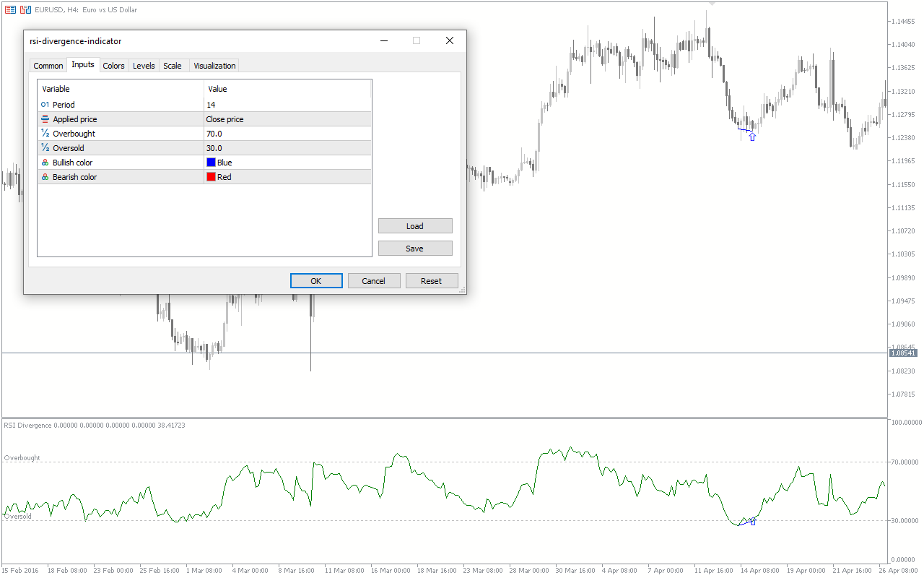
Task: Click the Overbought level label in RSI window
Action: (x=22, y=458)
